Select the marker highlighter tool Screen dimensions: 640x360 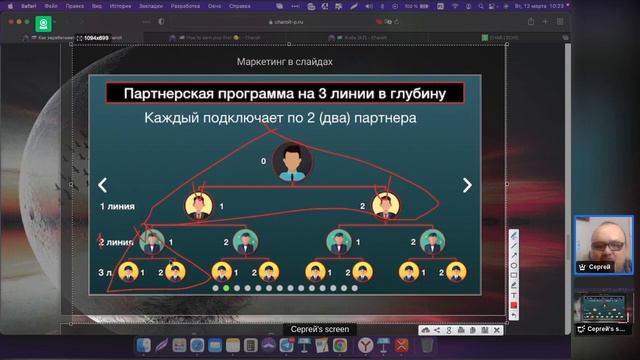tap(514, 285)
